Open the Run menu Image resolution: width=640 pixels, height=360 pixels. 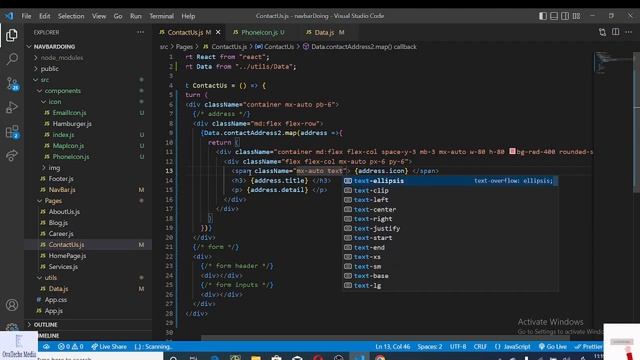click(136, 16)
